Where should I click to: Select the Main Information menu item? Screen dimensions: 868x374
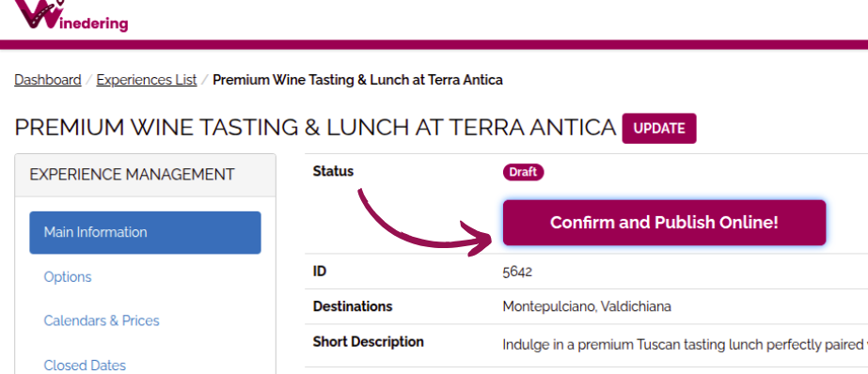(x=145, y=232)
